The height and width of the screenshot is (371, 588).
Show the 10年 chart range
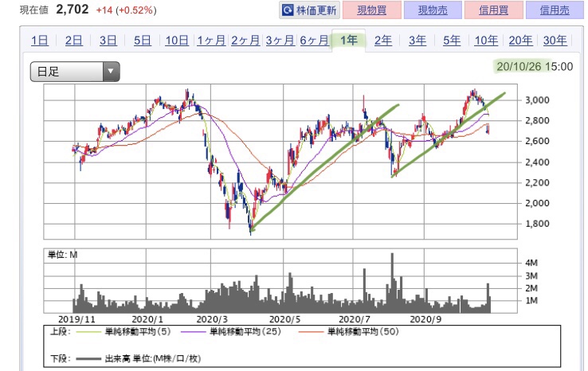point(486,40)
